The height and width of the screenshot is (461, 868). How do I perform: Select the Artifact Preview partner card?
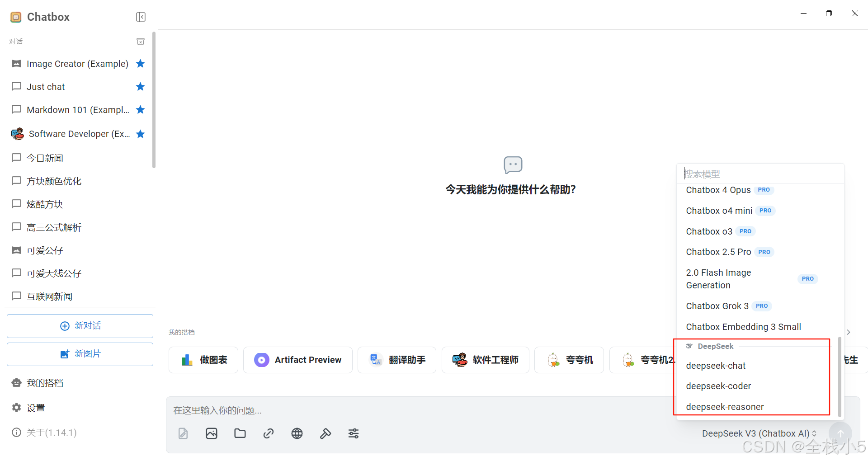(298, 360)
